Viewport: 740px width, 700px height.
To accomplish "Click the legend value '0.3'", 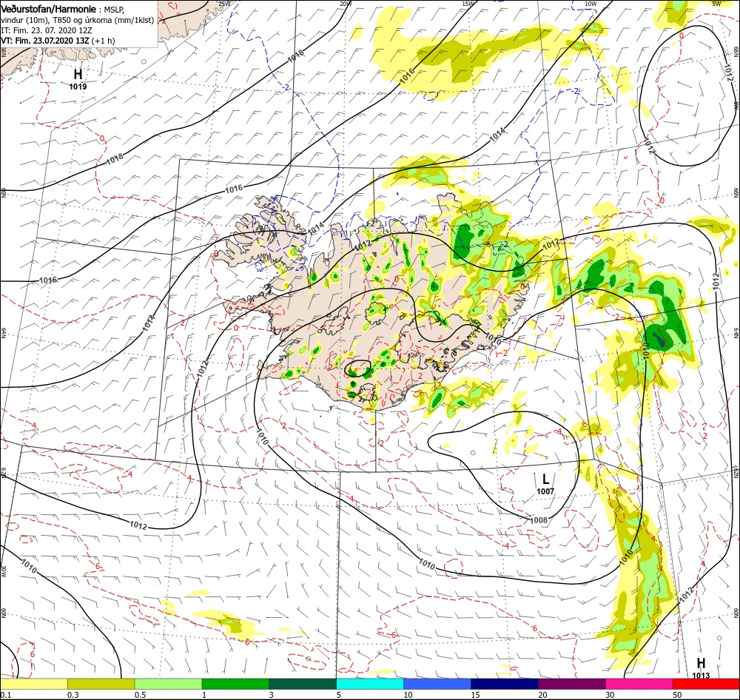I will [73, 695].
